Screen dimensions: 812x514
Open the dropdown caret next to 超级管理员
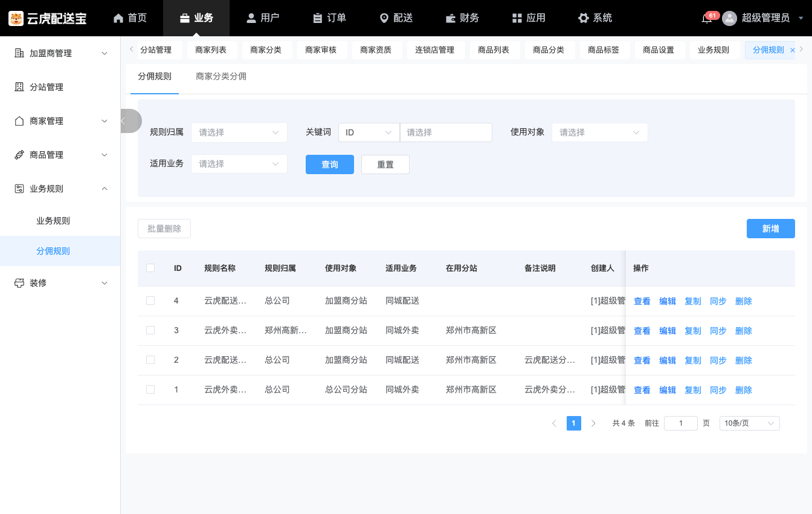click(x=801, y=18)
